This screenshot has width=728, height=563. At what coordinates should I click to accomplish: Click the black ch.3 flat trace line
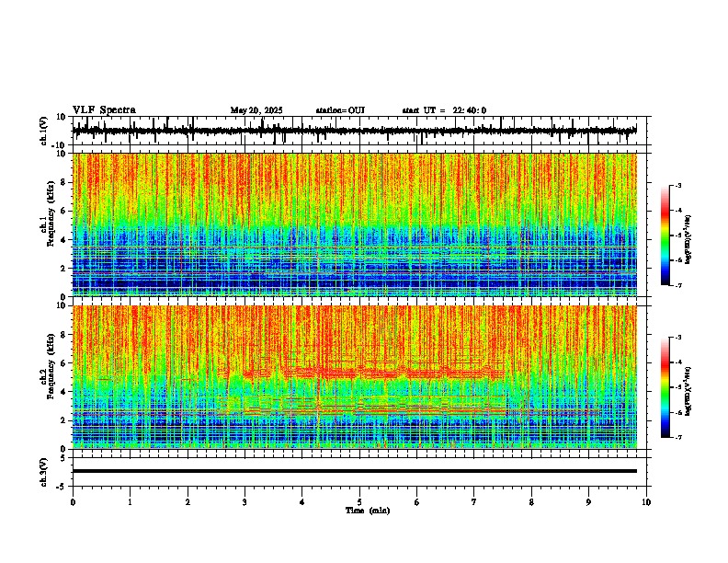[355, 471]
